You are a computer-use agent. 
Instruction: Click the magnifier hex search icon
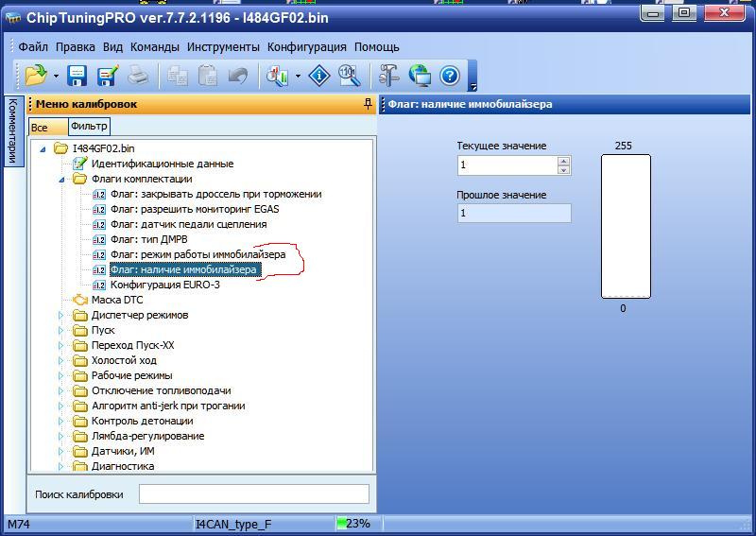[x=350, y=76]
